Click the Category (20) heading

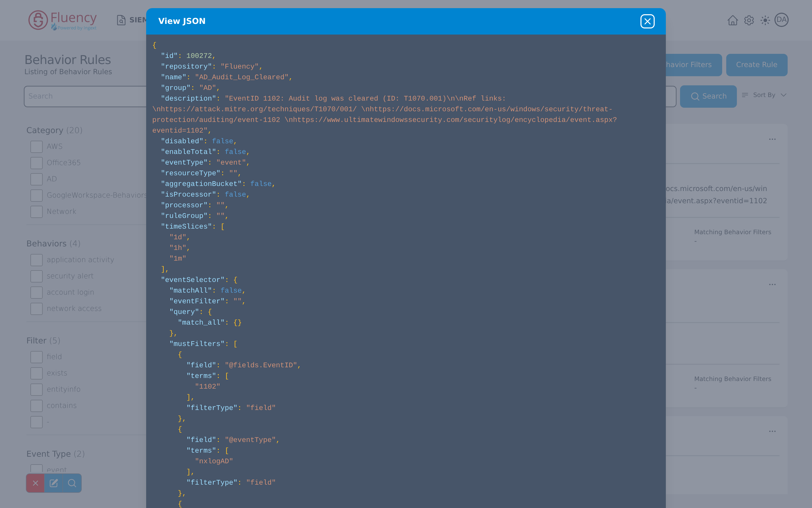[54, 130]
